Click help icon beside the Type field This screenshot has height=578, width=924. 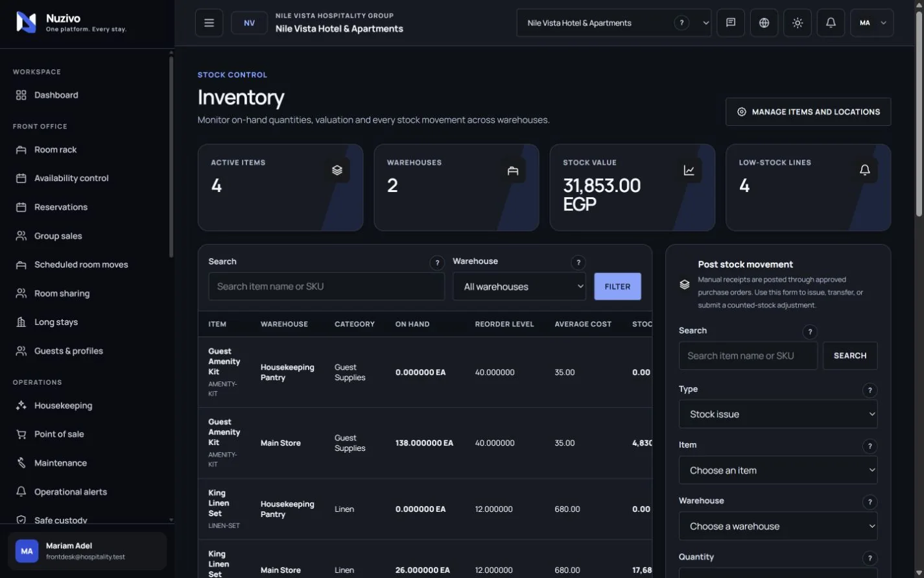point(870,390)
